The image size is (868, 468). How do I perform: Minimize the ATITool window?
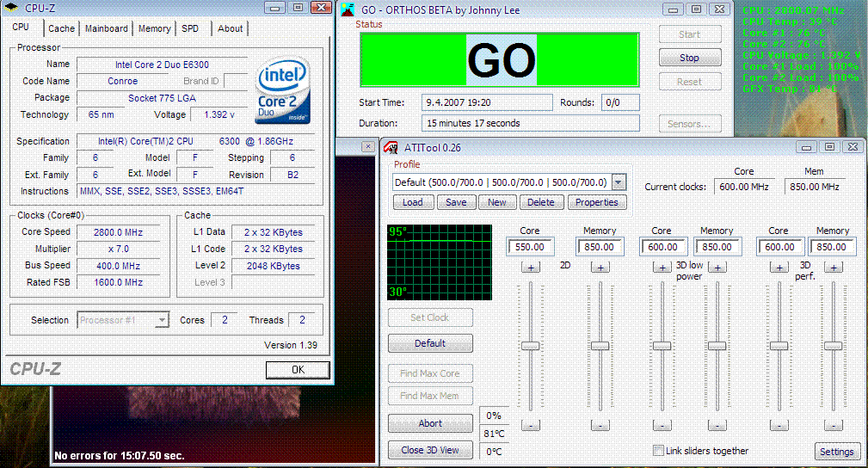click(x=807, y=147)
